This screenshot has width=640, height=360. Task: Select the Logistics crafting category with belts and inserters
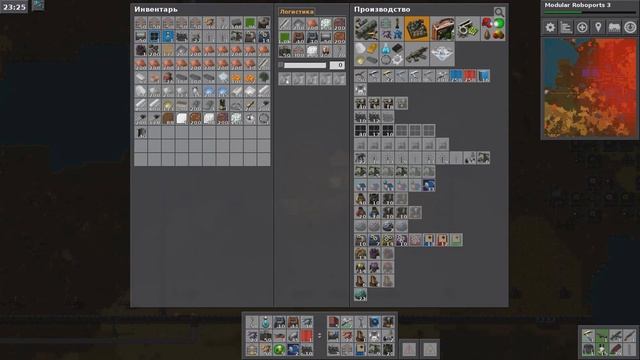coord(366,29)
